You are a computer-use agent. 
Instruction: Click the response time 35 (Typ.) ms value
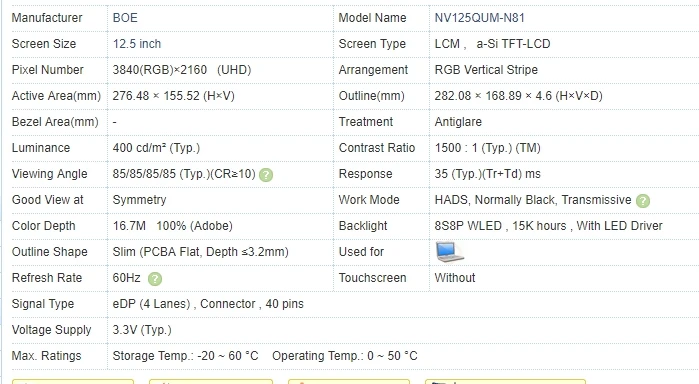(x=487, y=174)
